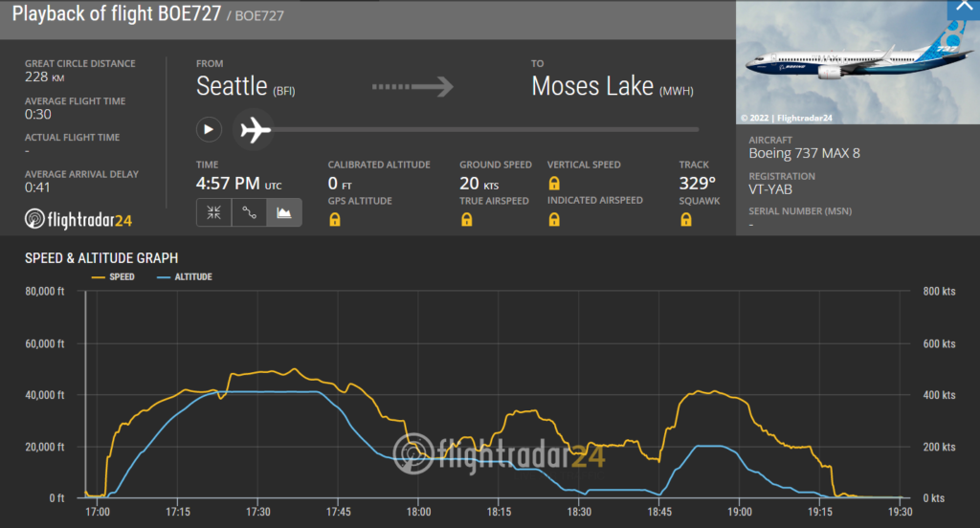Click the Playback of flight BOE727 title

pyautogui.click(x=117, y=13)
